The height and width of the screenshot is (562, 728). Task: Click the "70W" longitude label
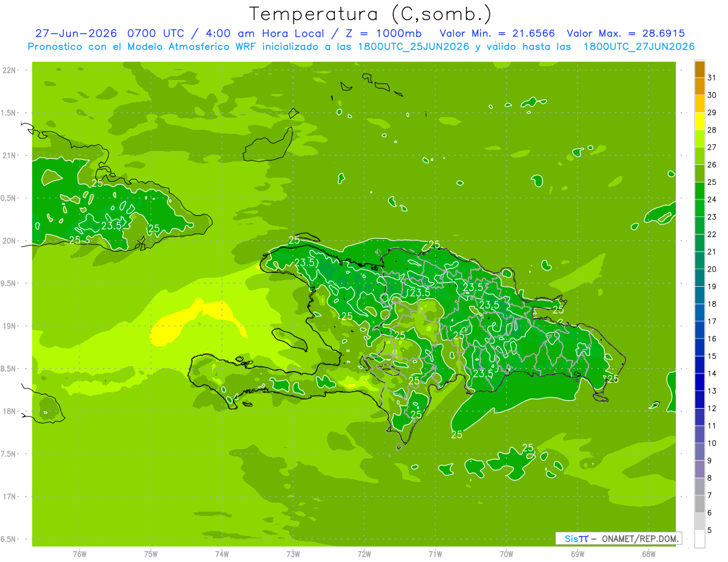(x=507, y=554)
